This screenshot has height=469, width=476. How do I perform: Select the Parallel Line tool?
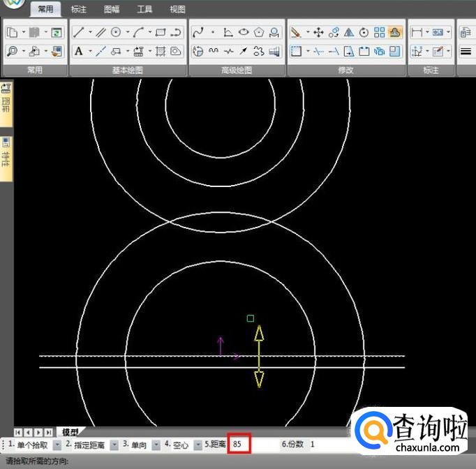click(x=100, y=32)
